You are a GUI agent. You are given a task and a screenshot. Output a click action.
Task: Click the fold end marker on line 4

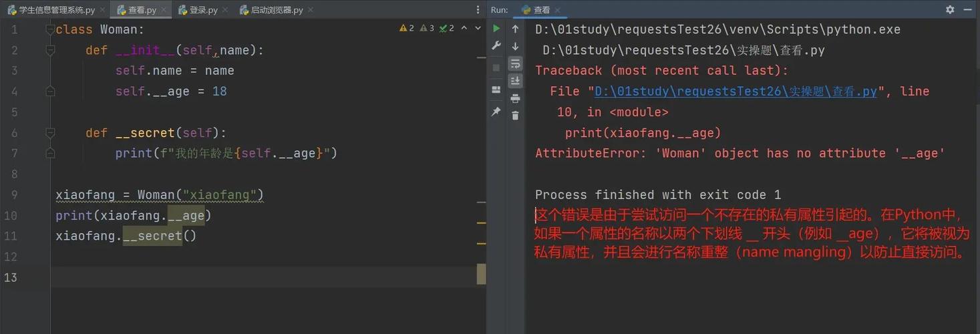click(x=50, y=92)
